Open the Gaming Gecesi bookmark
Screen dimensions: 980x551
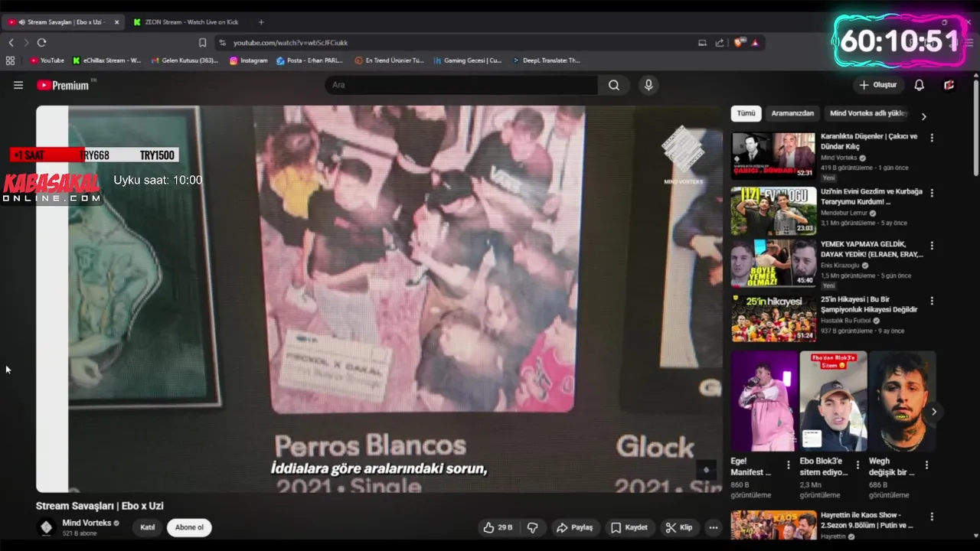point(468,60)
